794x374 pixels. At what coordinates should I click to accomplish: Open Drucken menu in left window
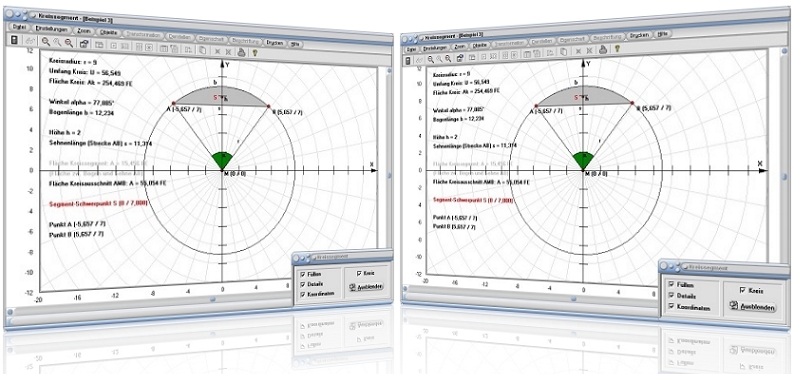274,43
